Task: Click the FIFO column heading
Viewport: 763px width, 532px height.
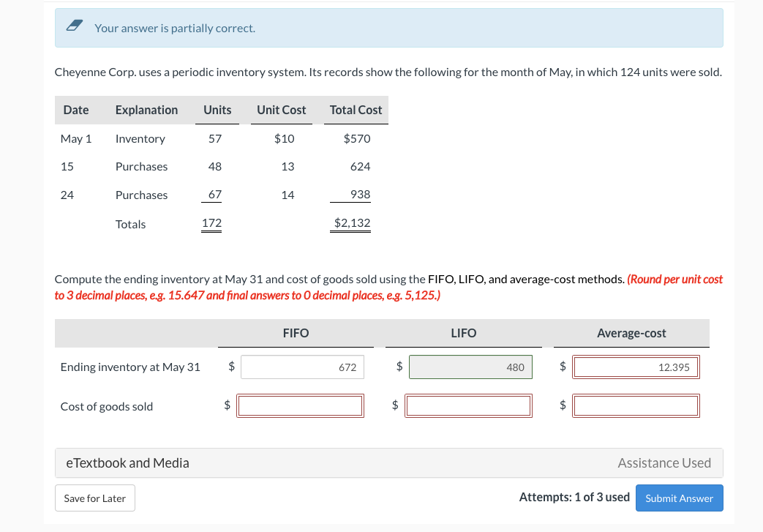Action: tap(296, 333)
